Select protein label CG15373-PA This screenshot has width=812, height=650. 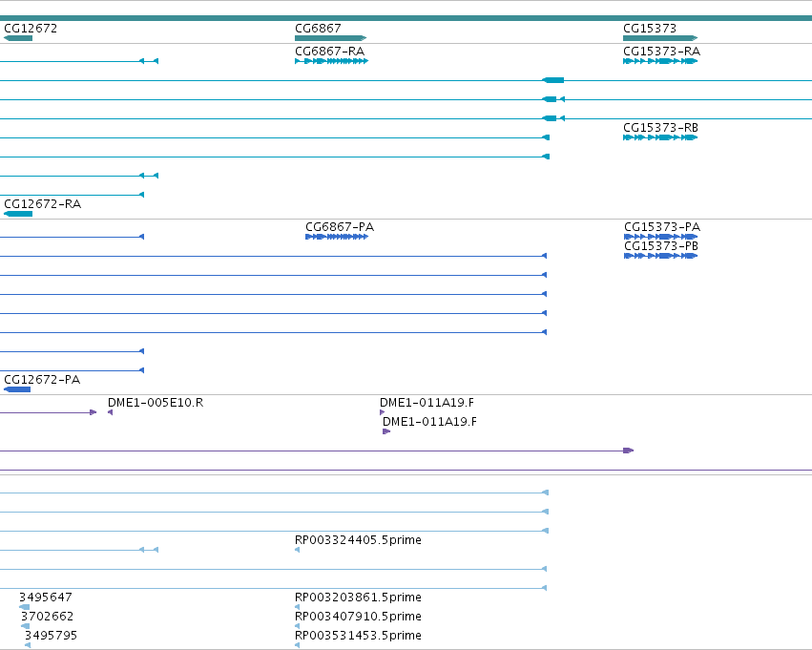tap(662, 227)
